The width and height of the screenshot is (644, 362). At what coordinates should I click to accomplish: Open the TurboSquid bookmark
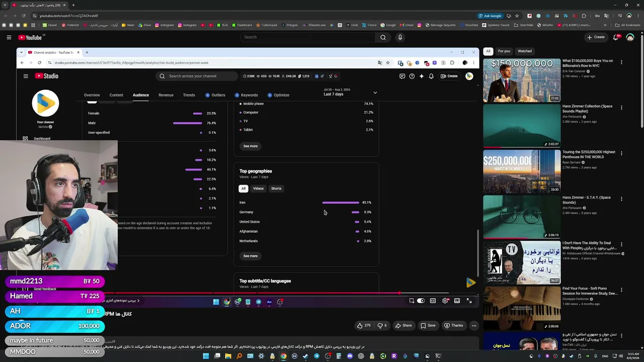tap(267, 25)
